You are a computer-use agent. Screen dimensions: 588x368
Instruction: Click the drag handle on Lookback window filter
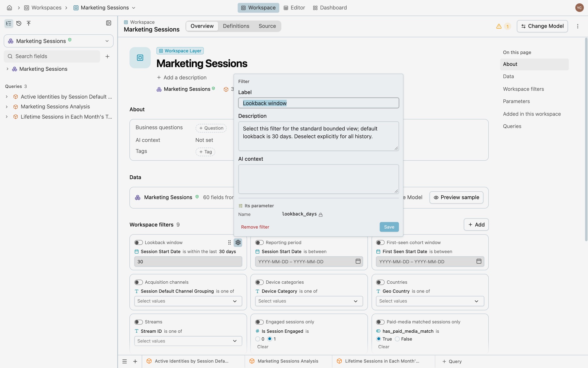click(229, 242)
